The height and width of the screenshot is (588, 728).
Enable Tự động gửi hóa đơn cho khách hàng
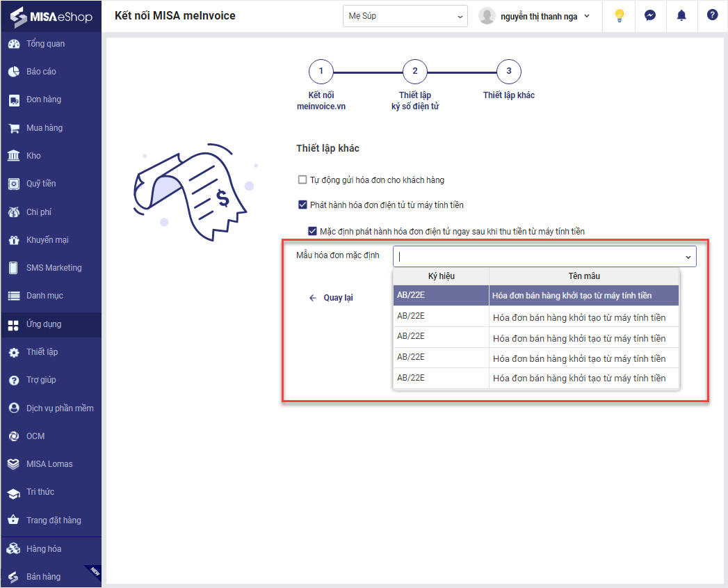tap(302, 180)
